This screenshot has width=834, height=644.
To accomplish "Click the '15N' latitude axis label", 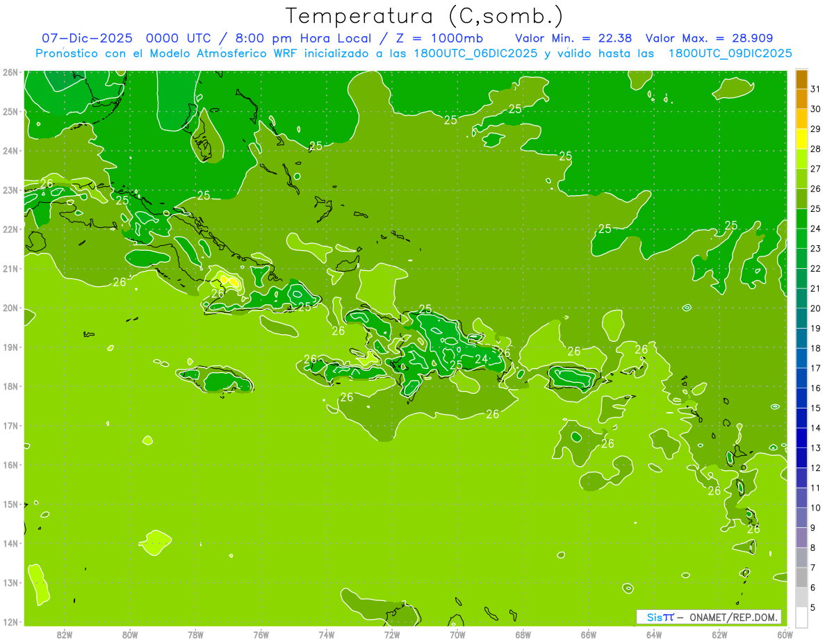I will point(10,504).
